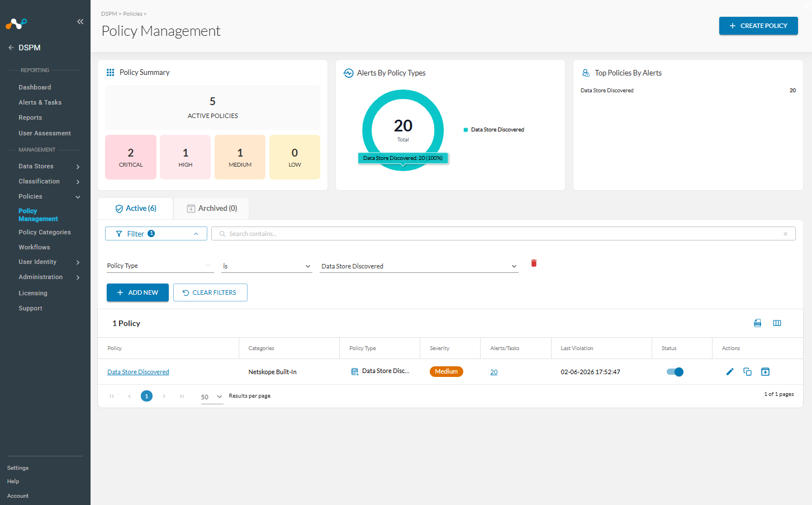812x505 pixels.
Task: Click the Severity column header
Action: pyautogui.click(x=439, y=348)
